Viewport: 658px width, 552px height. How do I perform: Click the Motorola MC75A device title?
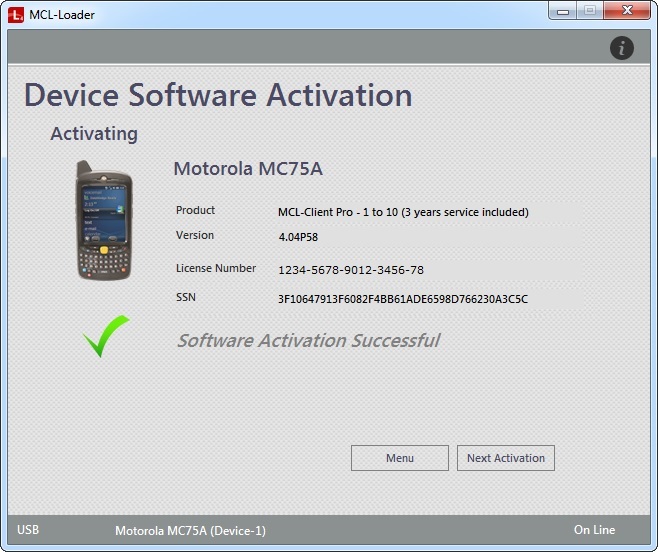tap(248, 169)
